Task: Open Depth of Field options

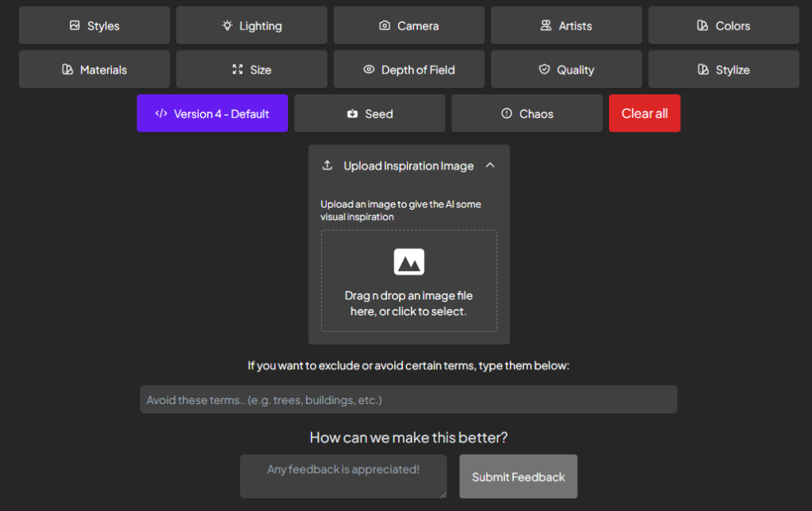Action: pyautogui.click(x=409, y=69)
